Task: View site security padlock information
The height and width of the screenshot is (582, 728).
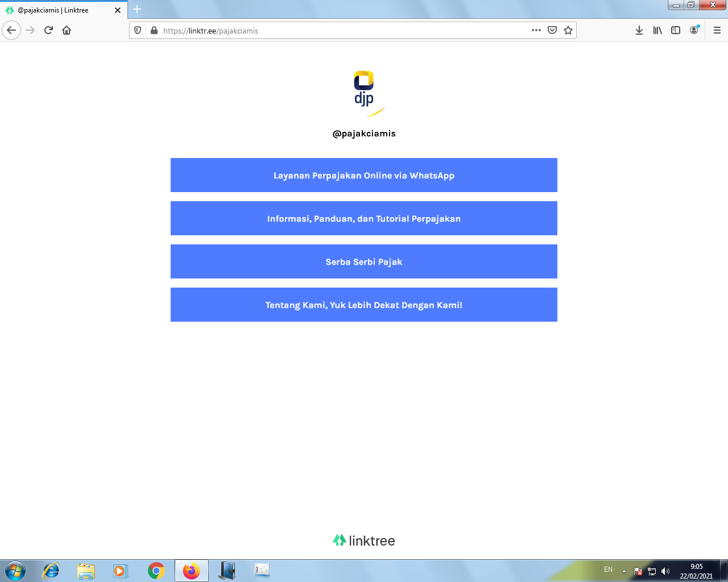Action: click(x=154, y=30)
